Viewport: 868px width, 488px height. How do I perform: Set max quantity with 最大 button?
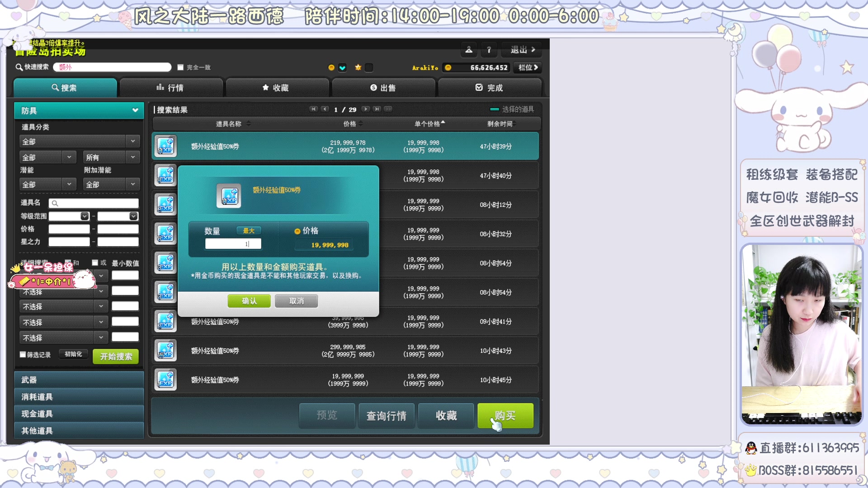click(x=249, y=231)
